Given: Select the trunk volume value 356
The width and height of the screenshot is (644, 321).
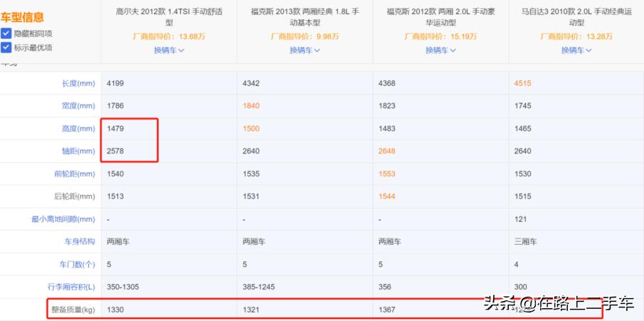Looking at the screenshot, I should [x=385, y=287].
